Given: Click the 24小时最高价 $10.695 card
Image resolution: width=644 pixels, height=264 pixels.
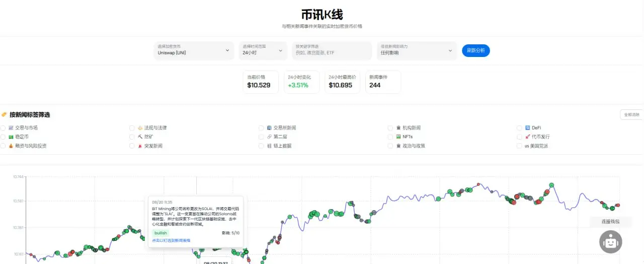Looking at the screenshot, I should click(342, 82).
